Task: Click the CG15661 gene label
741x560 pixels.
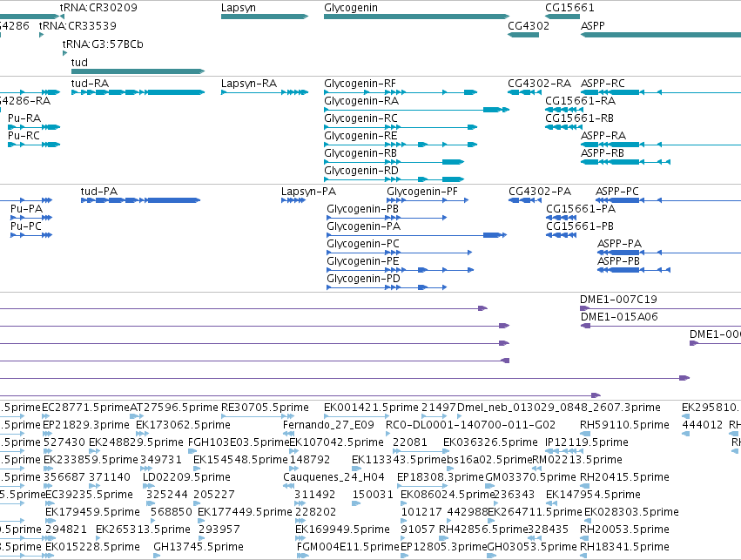Action: [569, 8]
